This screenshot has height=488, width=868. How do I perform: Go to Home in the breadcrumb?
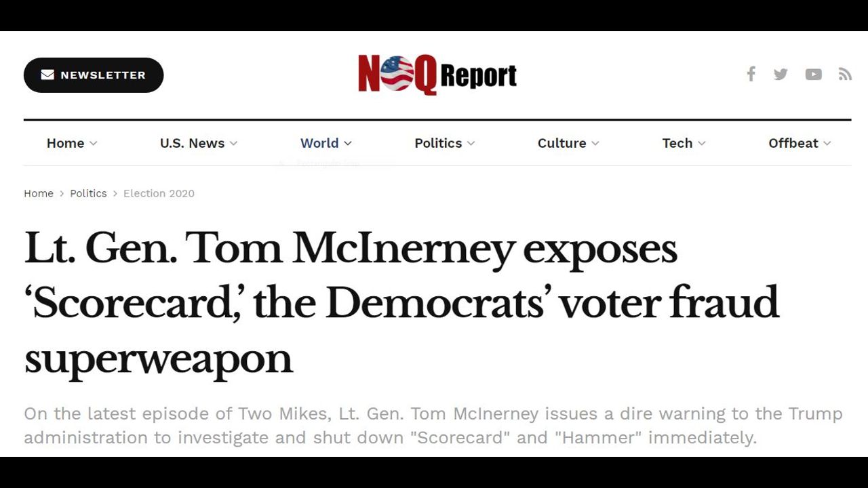click(x=39, y=193)
